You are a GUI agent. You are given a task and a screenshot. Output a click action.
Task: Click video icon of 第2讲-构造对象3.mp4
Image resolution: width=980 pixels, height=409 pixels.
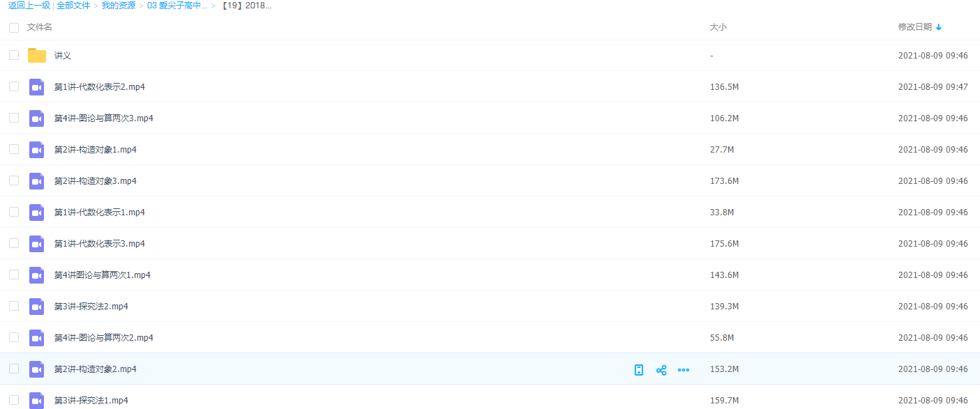coord(37,181)
